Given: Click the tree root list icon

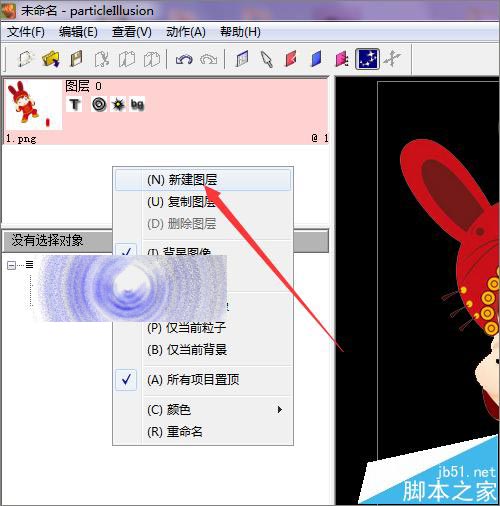Looking at the screenshot, I should [30, 265].
